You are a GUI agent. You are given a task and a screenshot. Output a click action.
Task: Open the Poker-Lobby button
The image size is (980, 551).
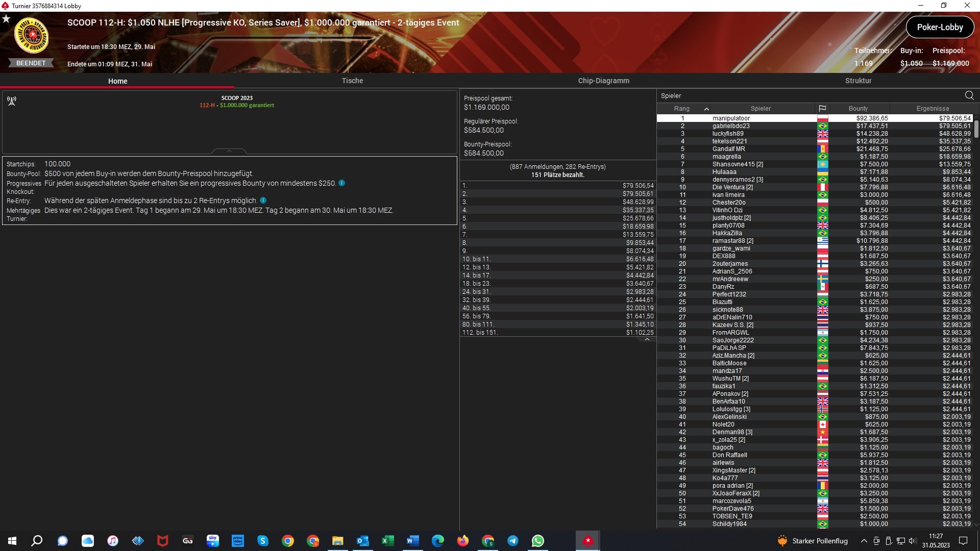pyautogui.click(x=940, y=28)
